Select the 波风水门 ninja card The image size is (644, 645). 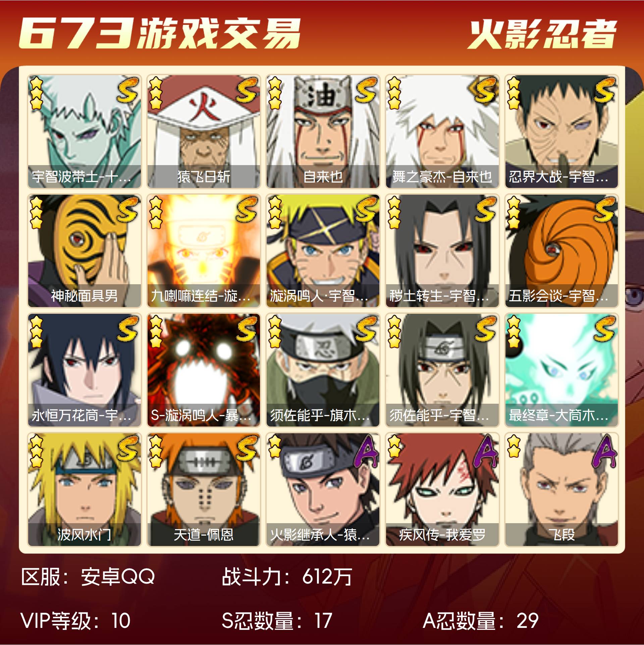pos(85,490)
